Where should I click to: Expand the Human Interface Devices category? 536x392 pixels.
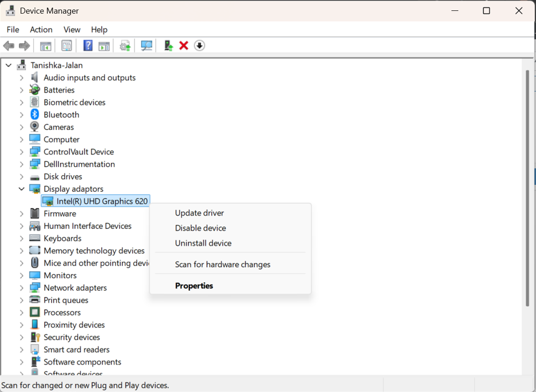[x=22, y=226]
